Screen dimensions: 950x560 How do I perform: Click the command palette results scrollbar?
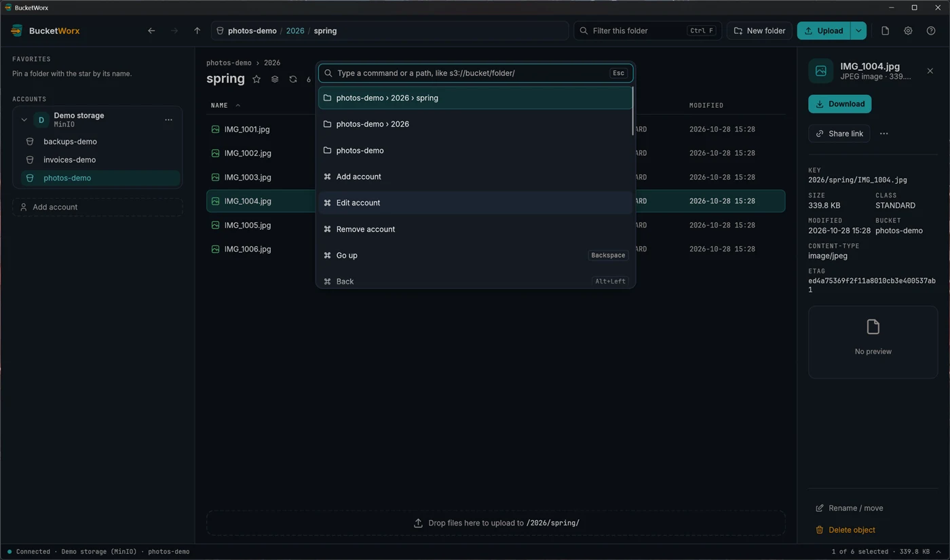tap(632, 112)
